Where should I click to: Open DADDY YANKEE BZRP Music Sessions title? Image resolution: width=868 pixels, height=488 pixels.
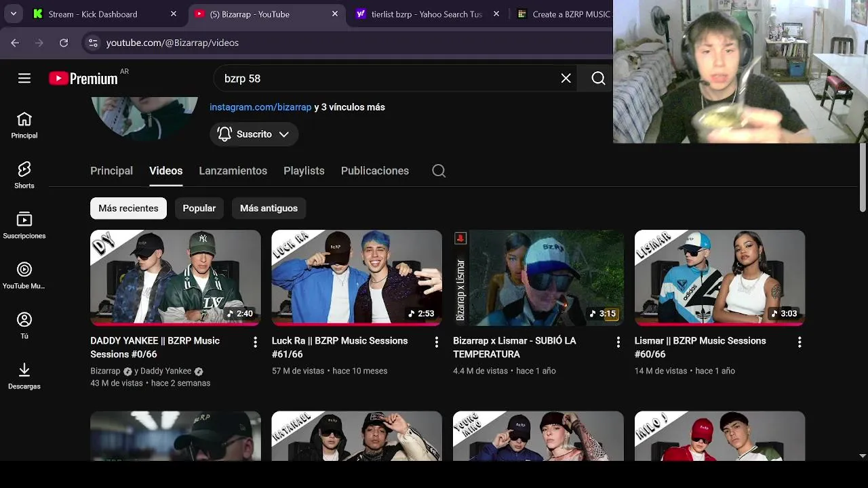155,347
